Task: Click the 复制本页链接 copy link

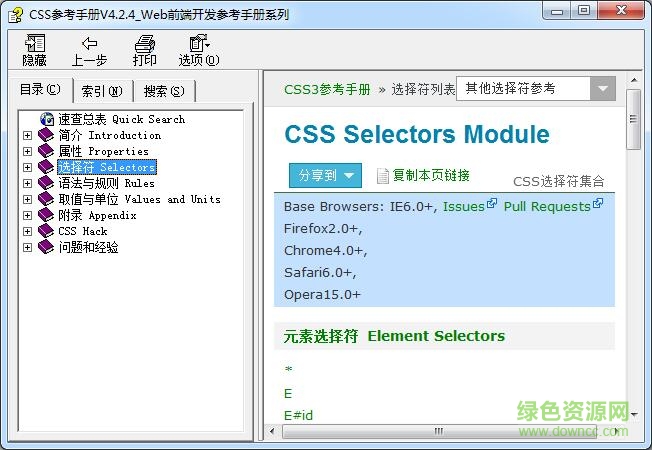Action: click(x=431, y=175)
